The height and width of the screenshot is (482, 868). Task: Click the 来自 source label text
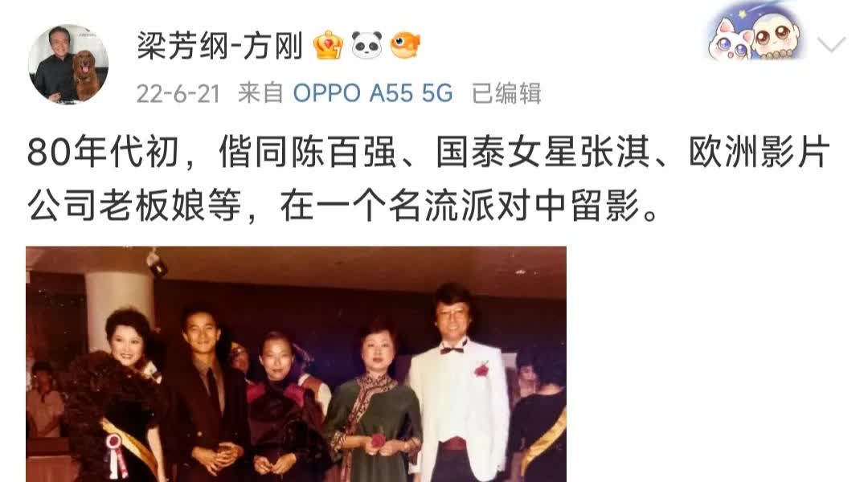(260, 93)
